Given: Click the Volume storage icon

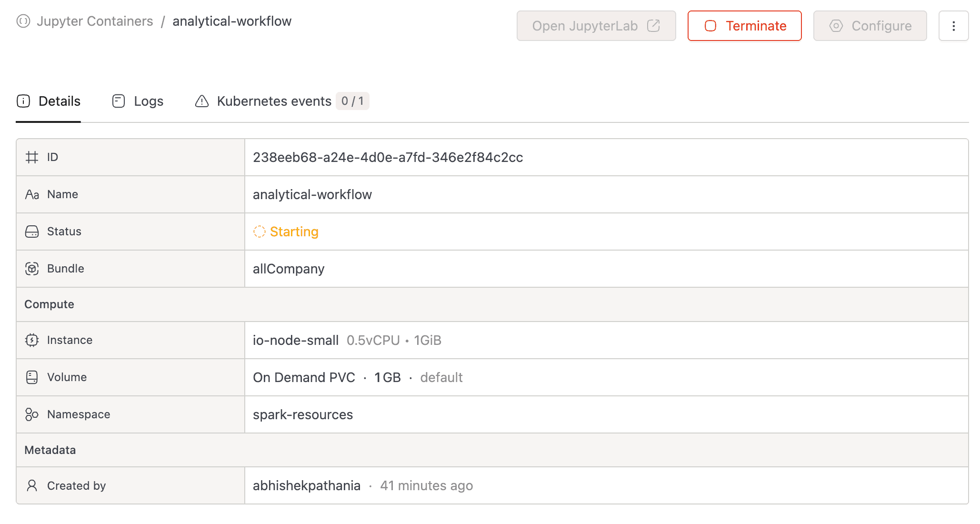Looking at the screenshot, I should 32,377.
